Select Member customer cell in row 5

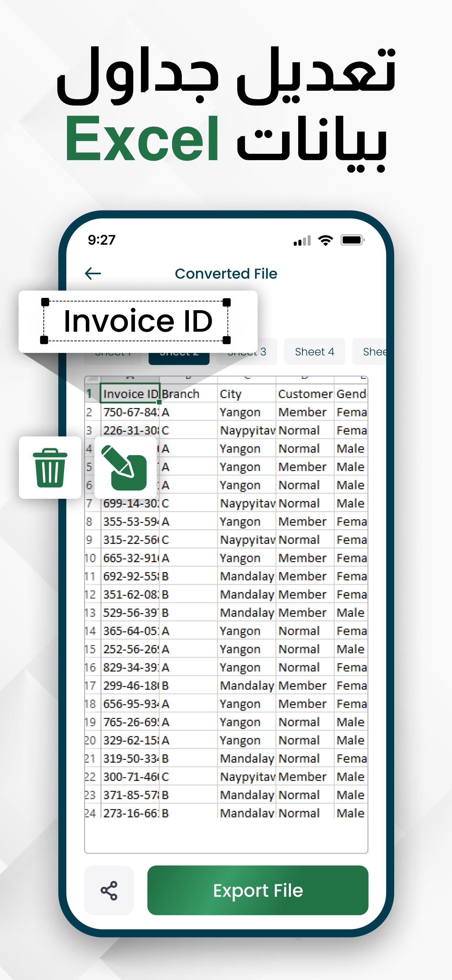(x=305, y=467)
